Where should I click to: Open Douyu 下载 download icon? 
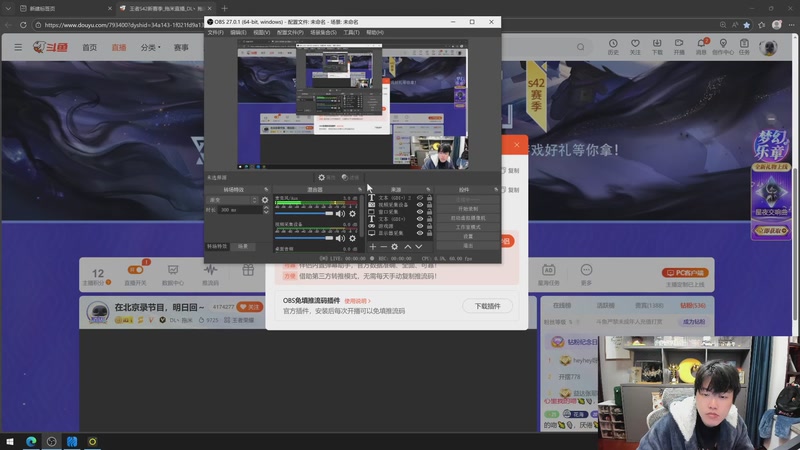click(657, 47)
